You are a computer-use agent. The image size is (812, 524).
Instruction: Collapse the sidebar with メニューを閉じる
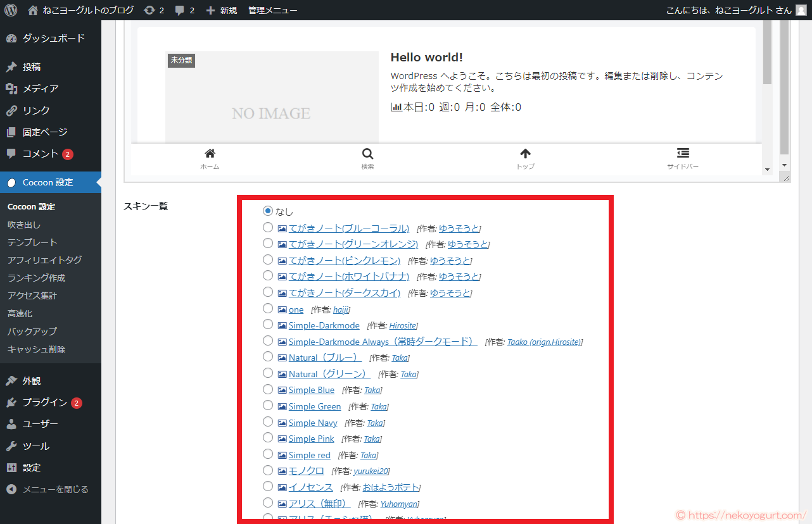[55, 489]
